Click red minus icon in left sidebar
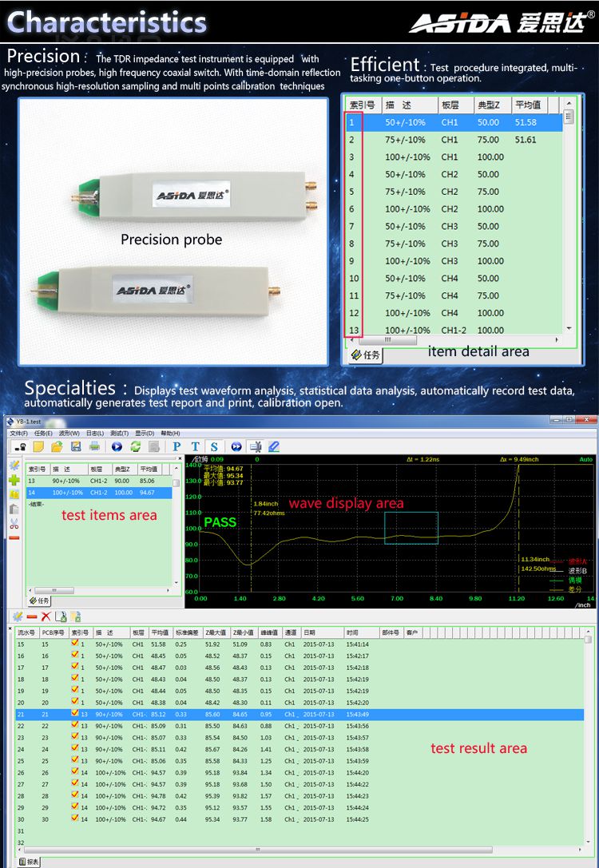 [x=14, y=537]
